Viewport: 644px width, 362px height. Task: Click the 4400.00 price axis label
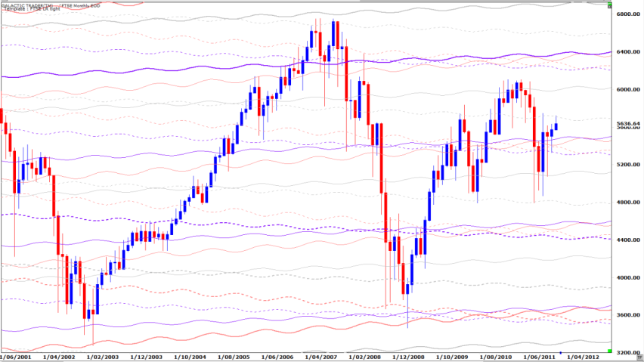(628, 240)
